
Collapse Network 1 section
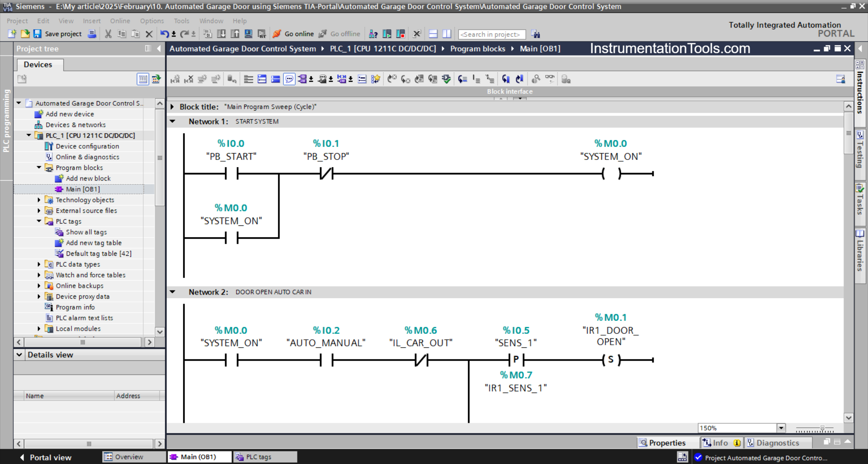(172, 122)
